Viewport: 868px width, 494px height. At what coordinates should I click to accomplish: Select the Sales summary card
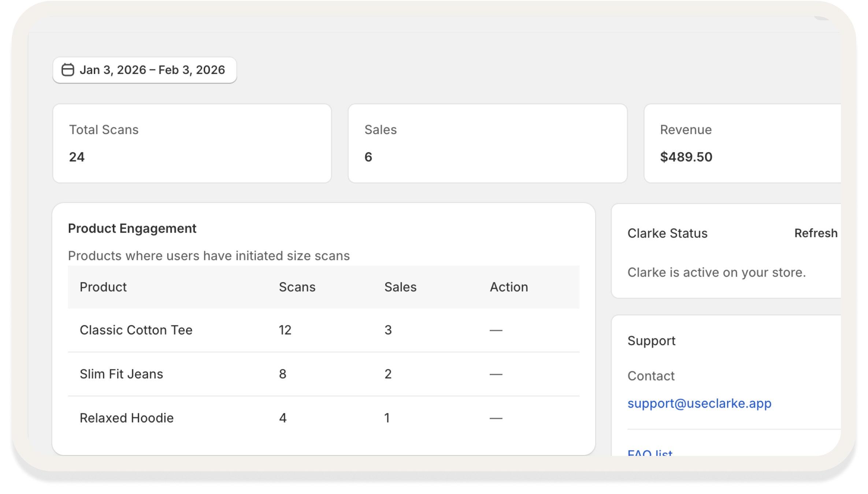487,143
